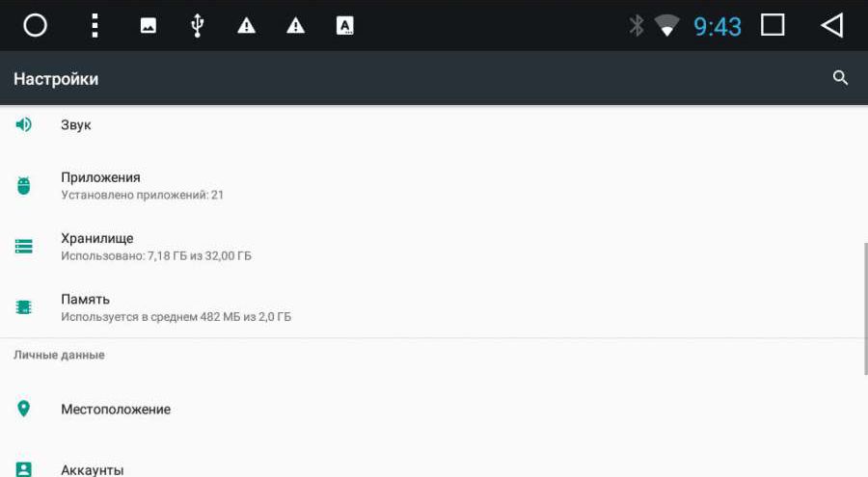
Task: Open Местоположение location settings
Action: click(x=434, y=409)
